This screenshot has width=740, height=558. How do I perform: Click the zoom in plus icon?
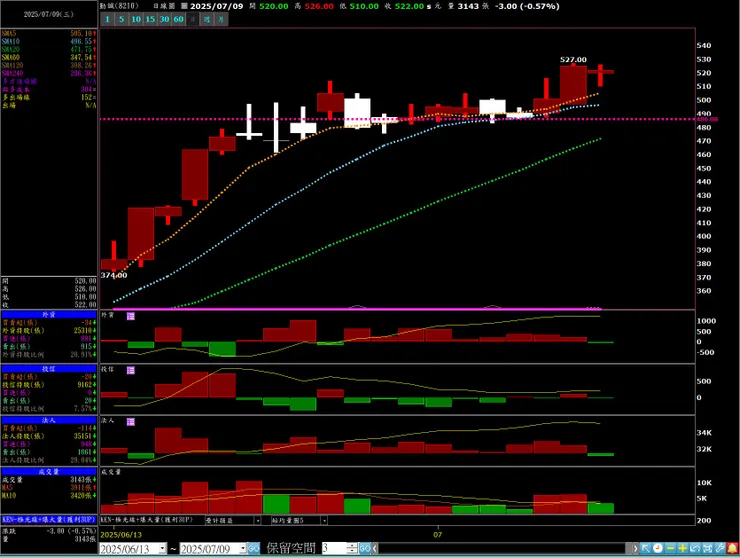[682, 549]
